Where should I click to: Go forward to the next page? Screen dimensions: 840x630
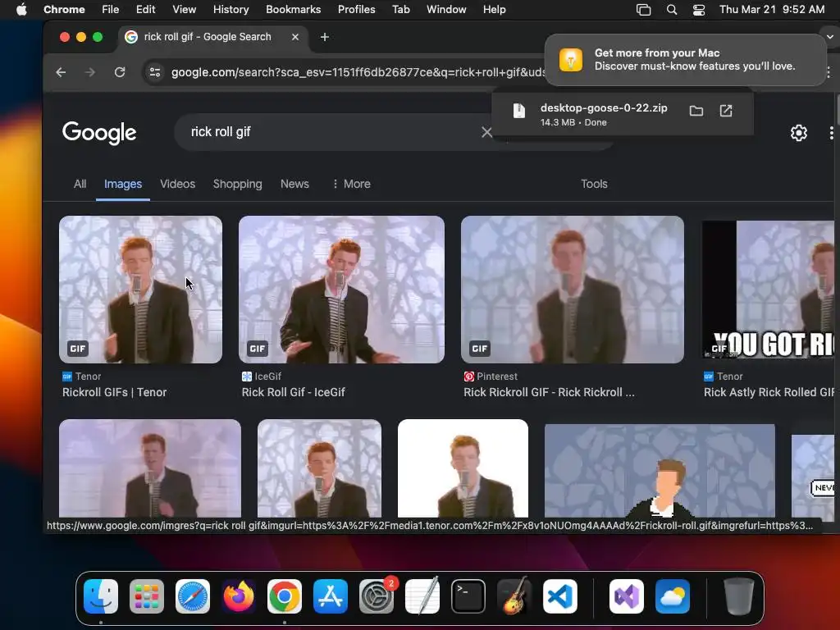click(90, 72)
